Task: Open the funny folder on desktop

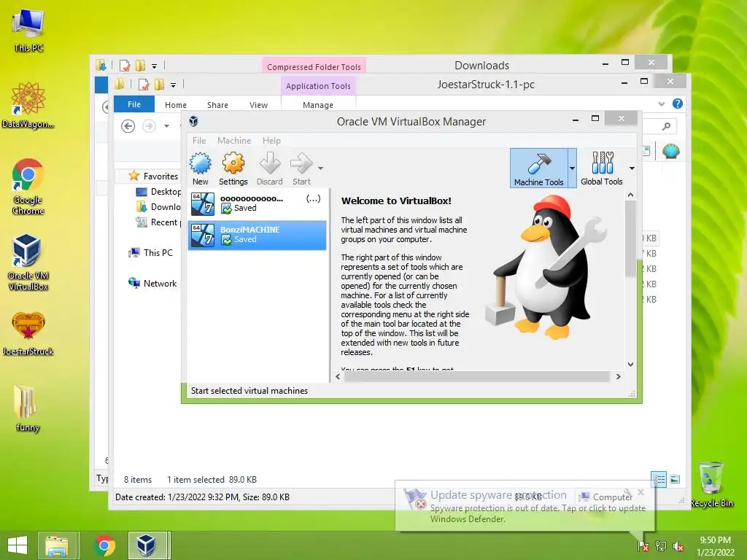Action: pos(28,408)
